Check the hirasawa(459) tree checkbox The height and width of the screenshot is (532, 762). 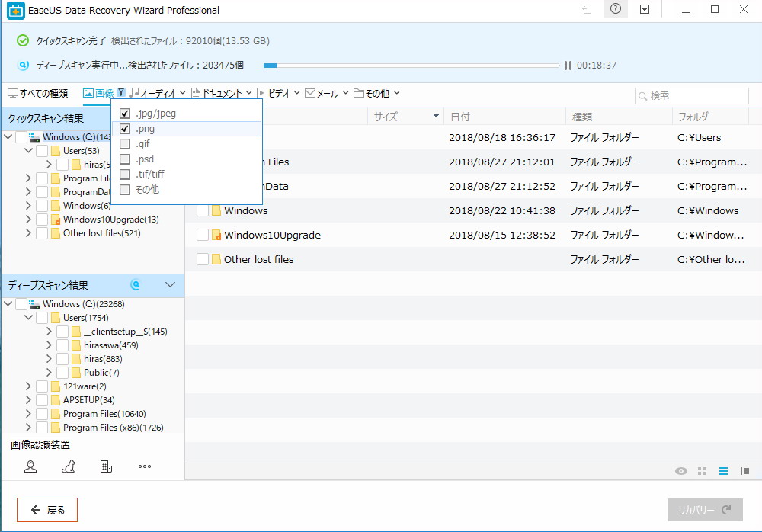coord(62,345)
